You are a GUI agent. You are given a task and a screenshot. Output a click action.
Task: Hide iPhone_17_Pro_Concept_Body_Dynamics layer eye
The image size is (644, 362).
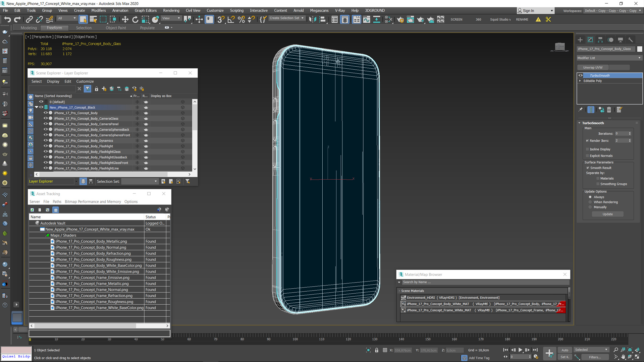(46, 141)
